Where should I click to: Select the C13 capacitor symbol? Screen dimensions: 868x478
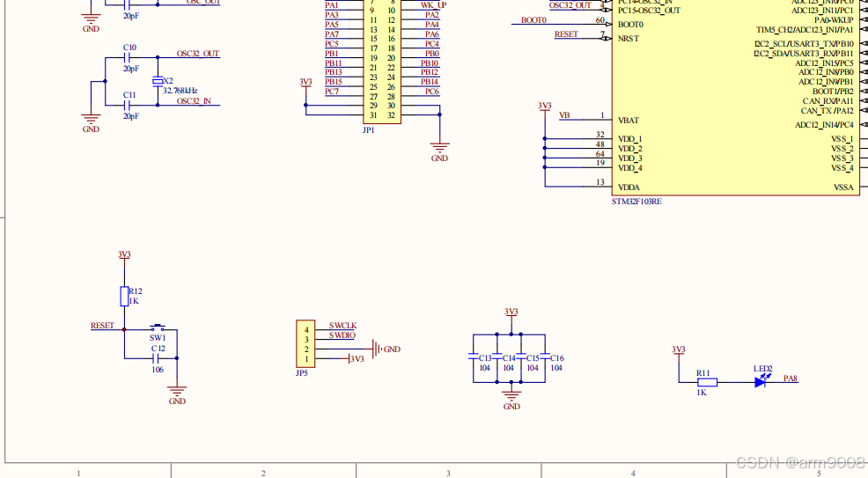pyautogui.click(x=474, y=358)
